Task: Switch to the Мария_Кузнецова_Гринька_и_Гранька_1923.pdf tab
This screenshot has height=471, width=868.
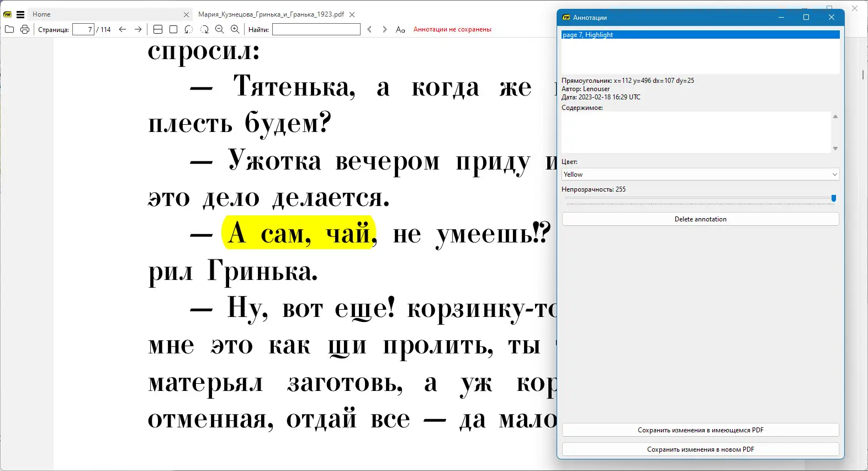Action: click(271, 14)
